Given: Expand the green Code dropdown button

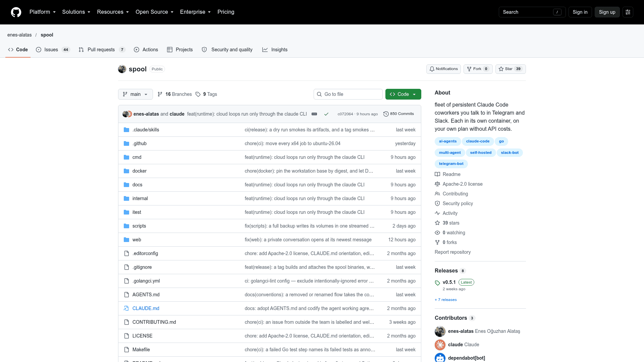Looking at the screenshot, I should coord(403,94).
